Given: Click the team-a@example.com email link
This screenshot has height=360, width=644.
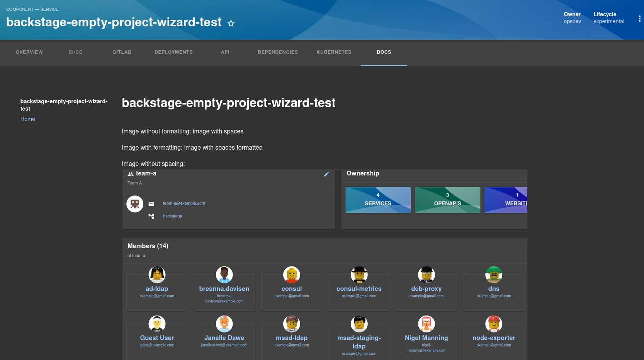Looking at the screenshot, I should pyautogui.click(x=184, y=203).
